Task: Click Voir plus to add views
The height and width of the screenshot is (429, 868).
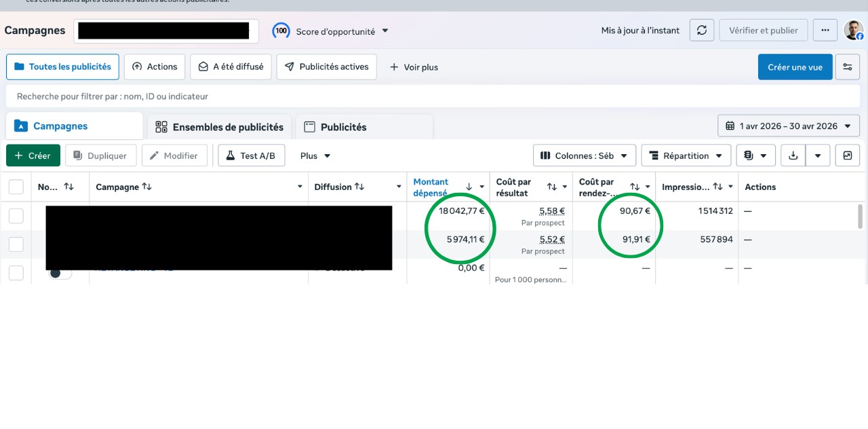Action: click(x=414, y=67)
